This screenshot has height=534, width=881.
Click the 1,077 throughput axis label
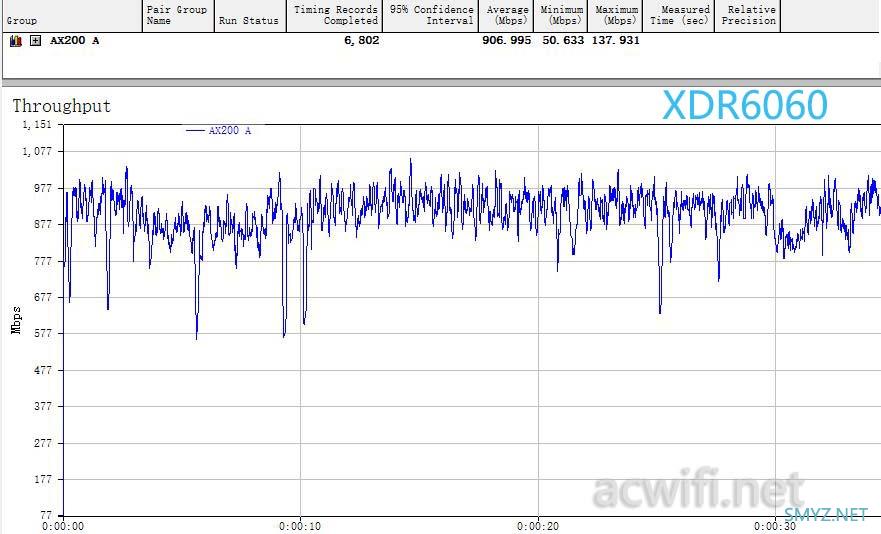tap(37, 151)
